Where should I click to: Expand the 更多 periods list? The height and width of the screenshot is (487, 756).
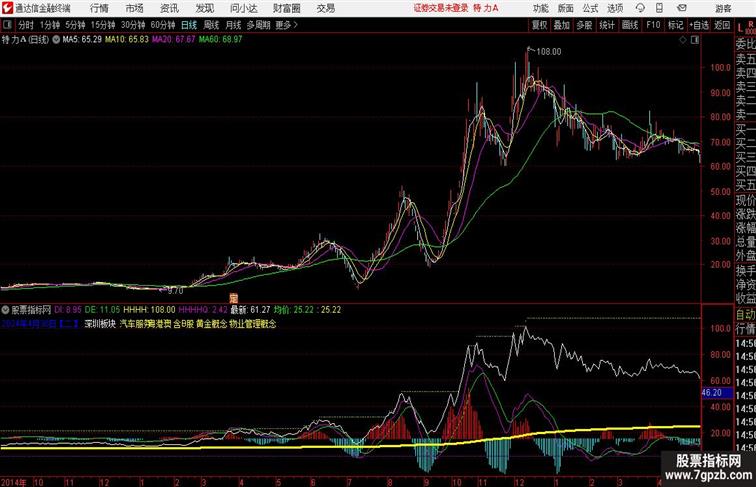tap(286, 25)
